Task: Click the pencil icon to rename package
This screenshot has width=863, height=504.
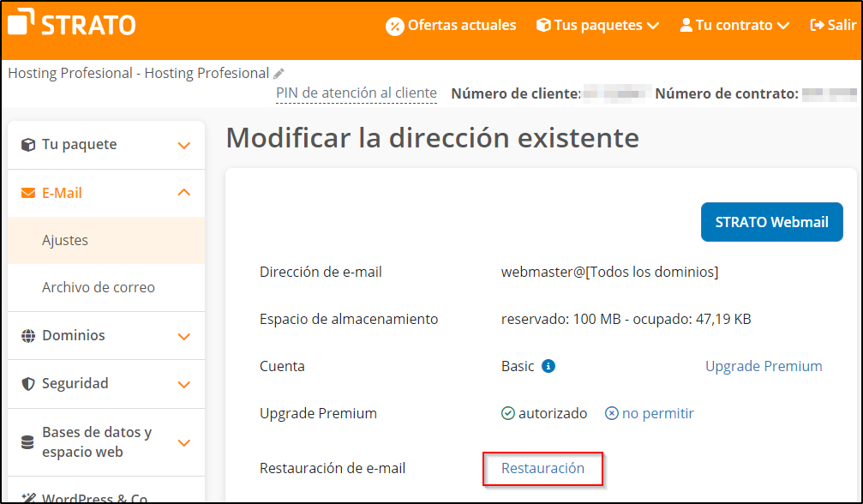Action: [279, 74]
